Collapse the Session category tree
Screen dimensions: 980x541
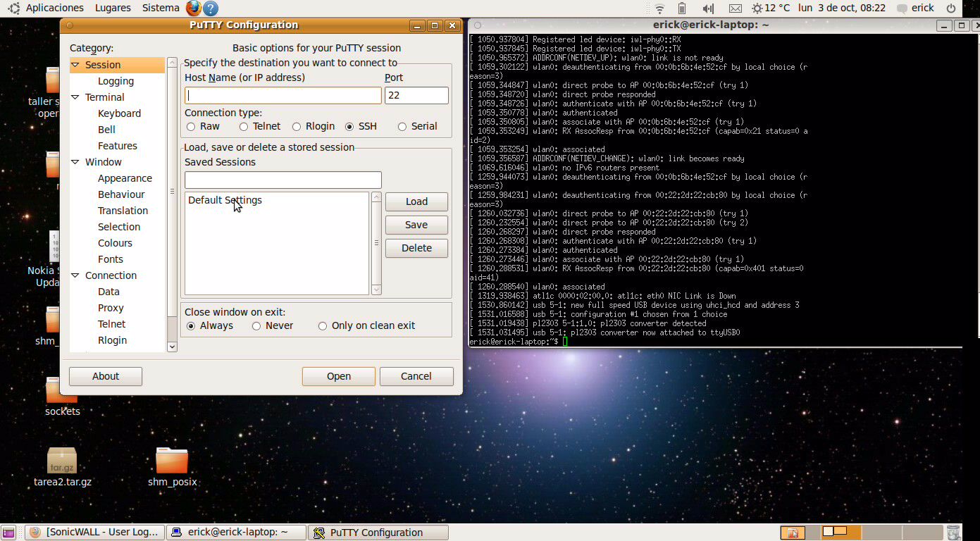[x=75, y=64]
